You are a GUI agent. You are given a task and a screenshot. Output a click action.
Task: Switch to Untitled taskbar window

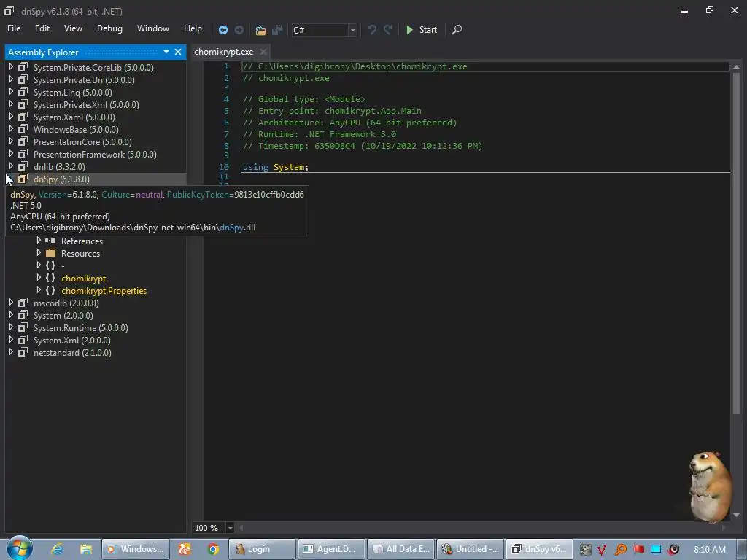pyautogui.click(x=471, y=549)
